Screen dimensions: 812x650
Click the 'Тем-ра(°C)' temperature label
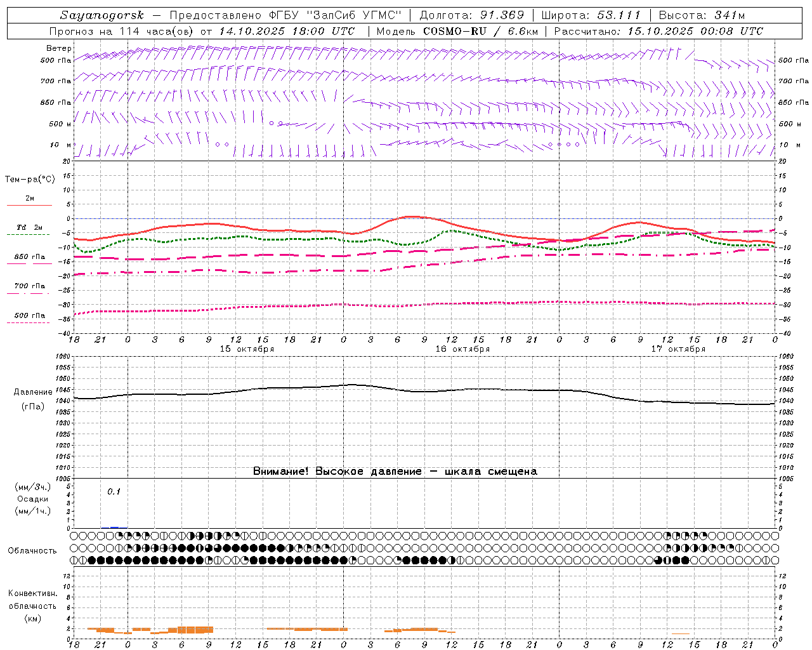click(30, 180)
